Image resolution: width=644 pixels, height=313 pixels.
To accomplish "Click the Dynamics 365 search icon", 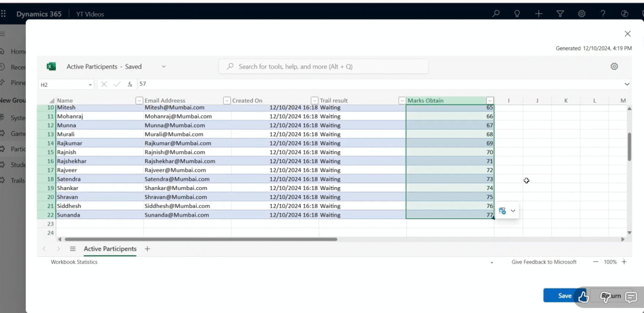I will click(496, 13).
